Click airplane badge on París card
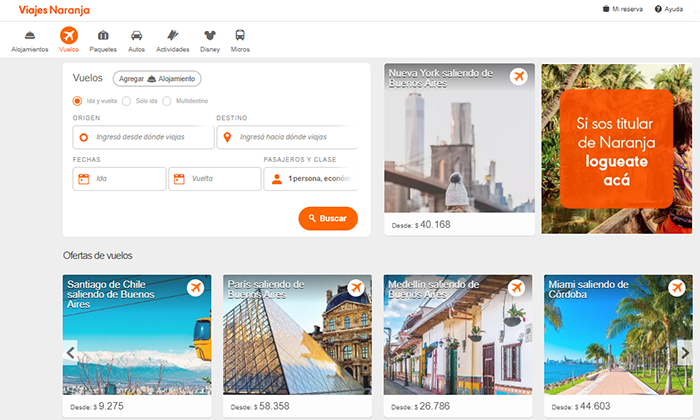The width and height of the screenshot is (700, 420). click(356, 288)
